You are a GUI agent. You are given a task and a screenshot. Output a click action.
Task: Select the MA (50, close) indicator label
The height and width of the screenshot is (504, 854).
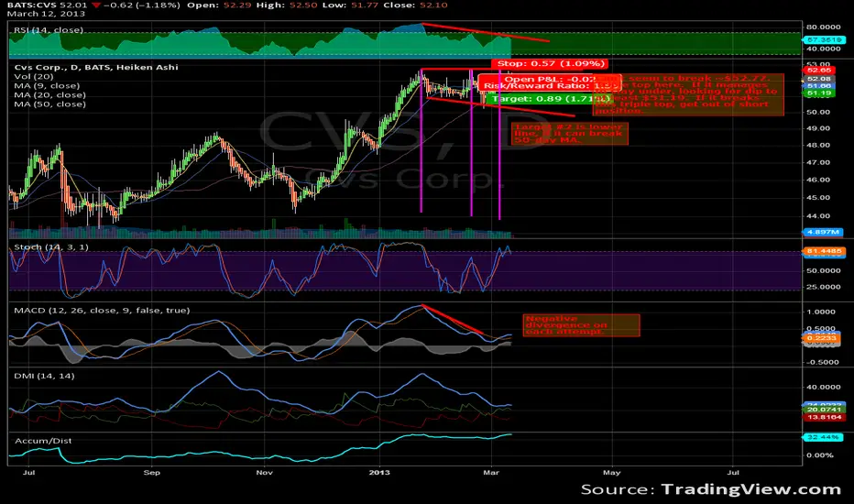click(49, 104)
